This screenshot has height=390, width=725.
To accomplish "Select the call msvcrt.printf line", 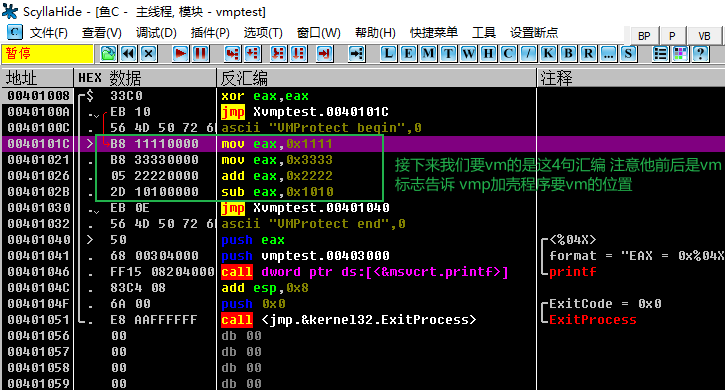I will 362,272.
